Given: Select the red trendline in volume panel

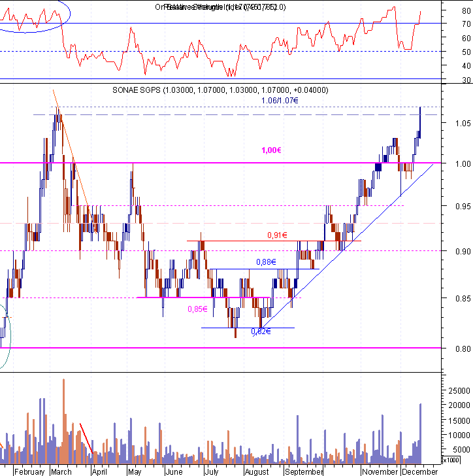Looking at the screenshot, I should click(x=86, y=438).
